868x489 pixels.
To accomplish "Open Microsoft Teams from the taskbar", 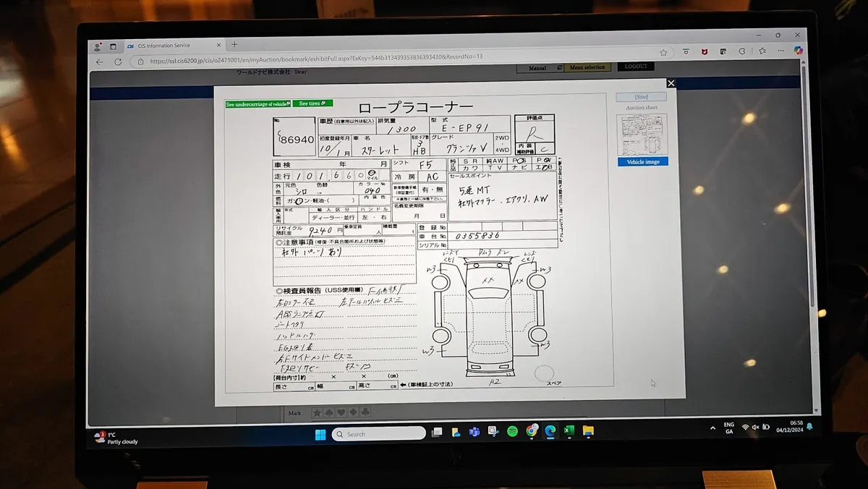I will pos(475,432).
